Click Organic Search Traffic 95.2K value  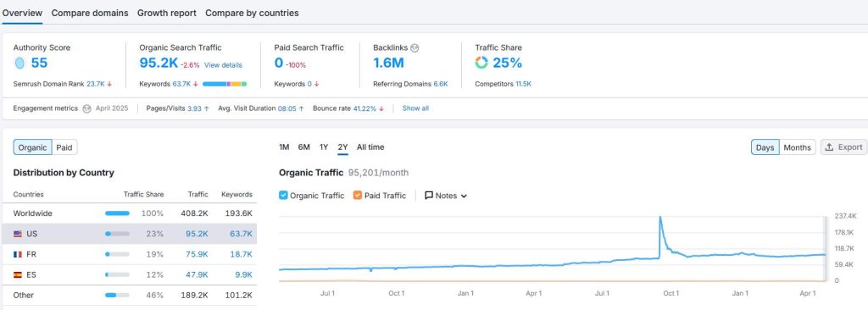[159, 64]
